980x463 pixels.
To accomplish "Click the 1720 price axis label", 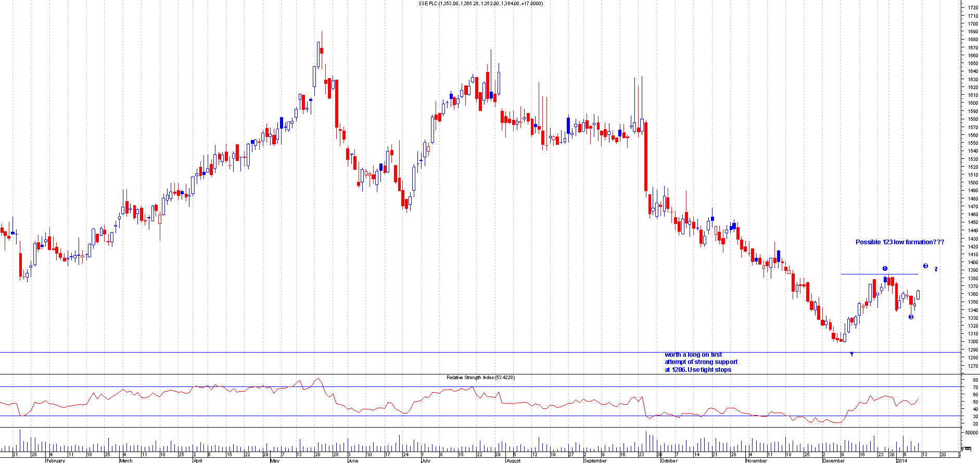I will pyautogui.click(x=972, y=8).
